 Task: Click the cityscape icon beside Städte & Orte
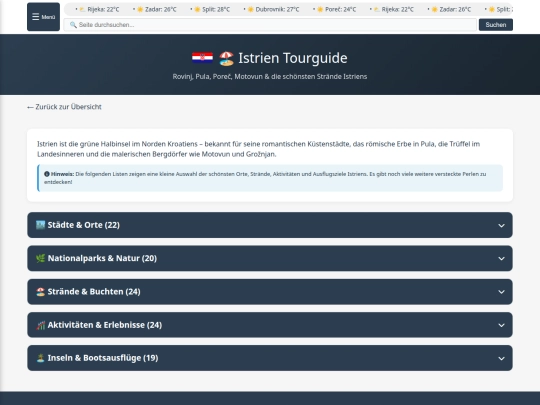click(41, 225)
